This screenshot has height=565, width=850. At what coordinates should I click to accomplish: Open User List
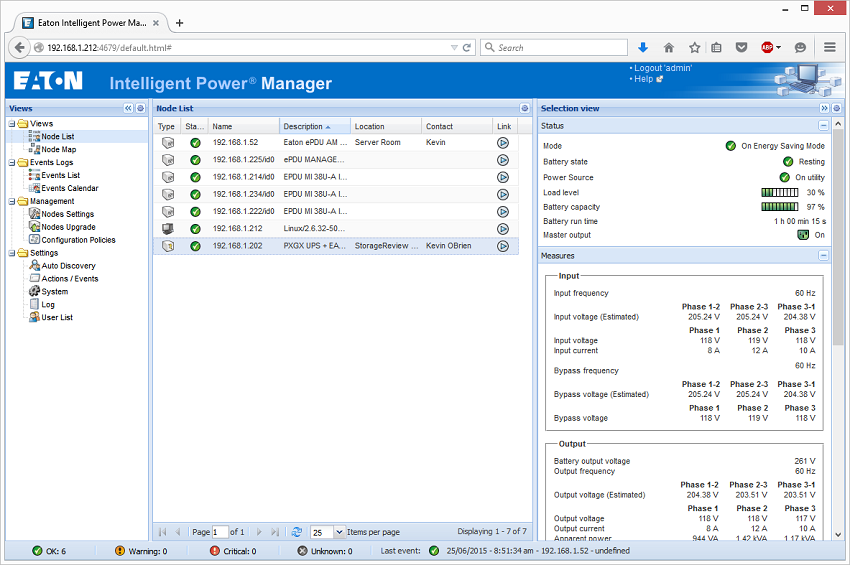57,318
